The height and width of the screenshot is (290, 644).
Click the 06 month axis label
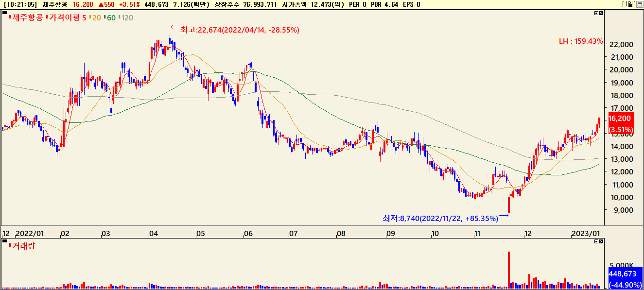pos(248,234)
